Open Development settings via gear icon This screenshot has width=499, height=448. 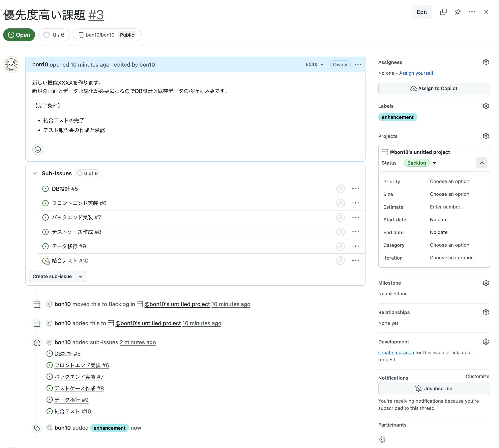(486, 341)
